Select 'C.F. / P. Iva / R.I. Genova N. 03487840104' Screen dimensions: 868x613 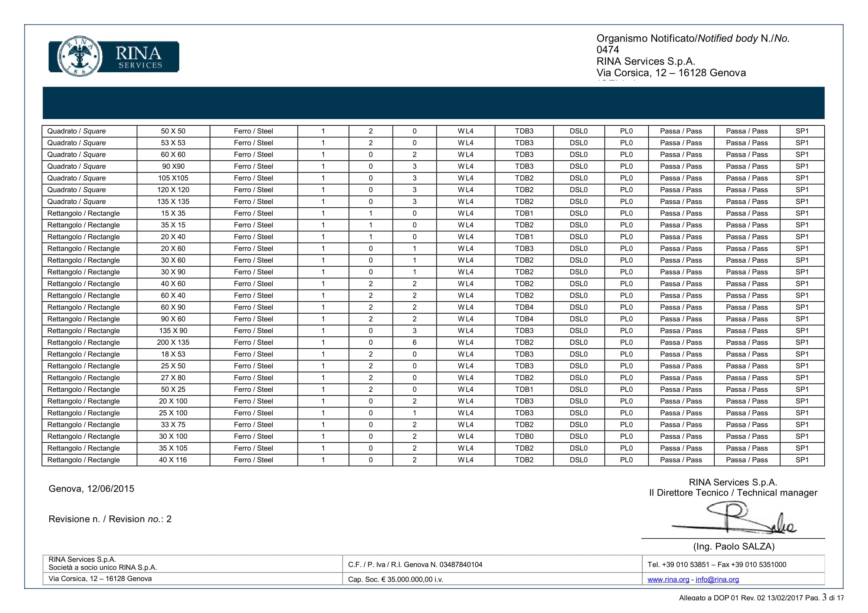(x=415, y=564)
